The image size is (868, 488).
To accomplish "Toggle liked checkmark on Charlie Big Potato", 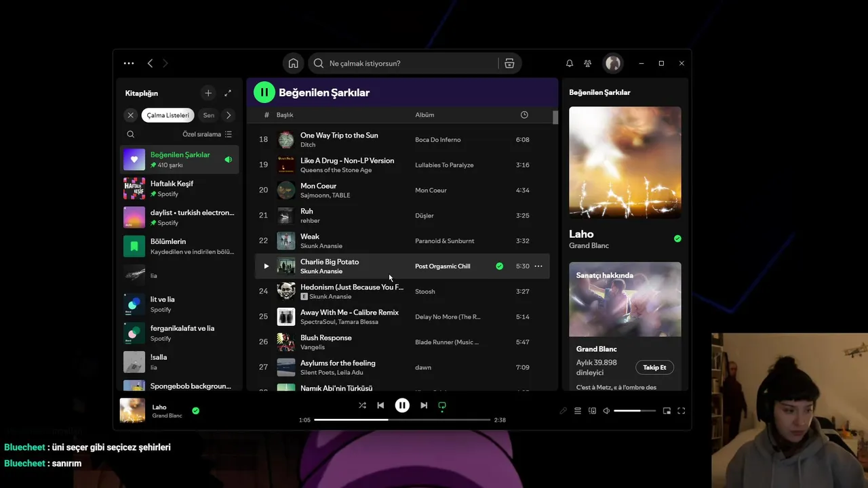I will (500, 266).
